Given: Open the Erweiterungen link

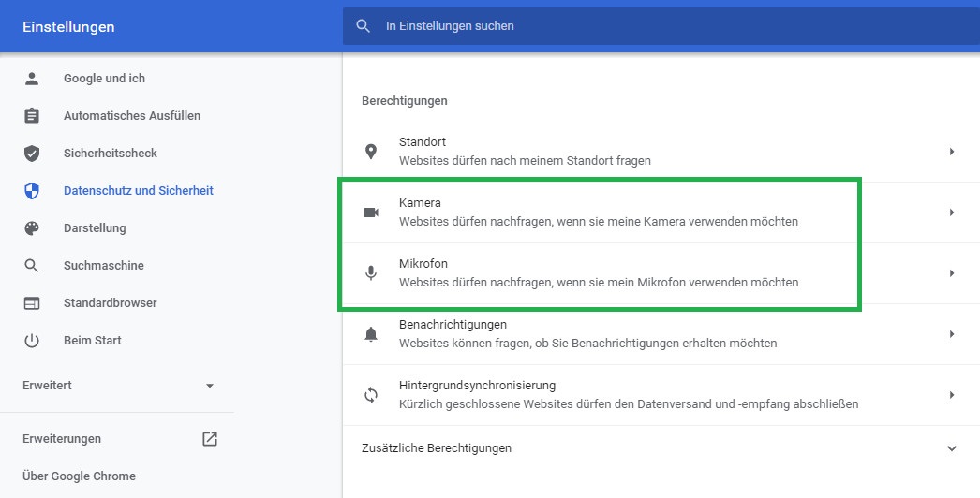Looking at the screenshot, I should point(61,439).
